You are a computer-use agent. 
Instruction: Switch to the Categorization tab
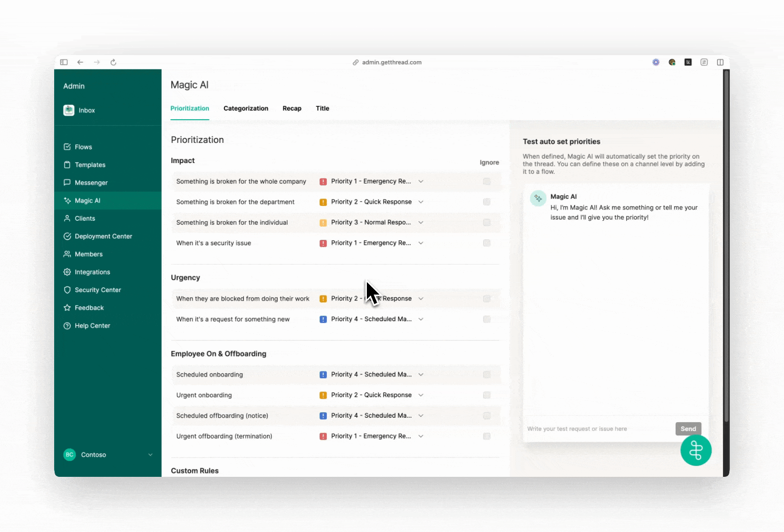click(246, 108)
